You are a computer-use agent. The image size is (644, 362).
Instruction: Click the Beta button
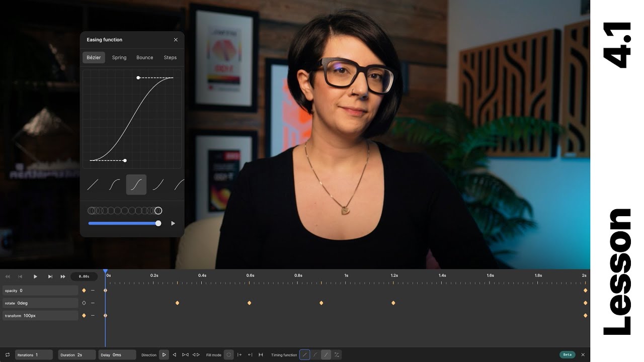click(568, 354)
